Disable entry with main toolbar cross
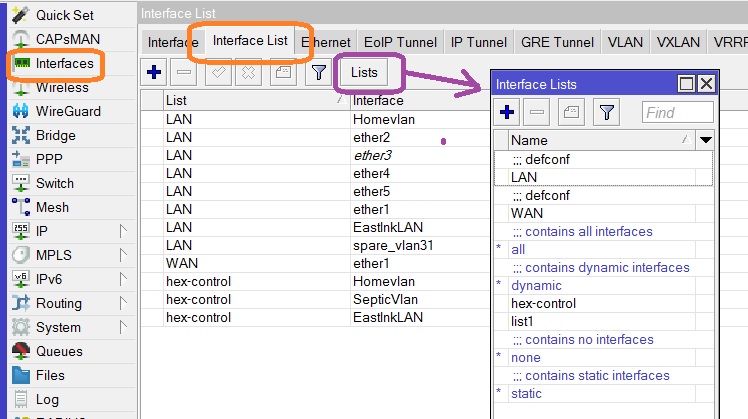 coord(249,73)
